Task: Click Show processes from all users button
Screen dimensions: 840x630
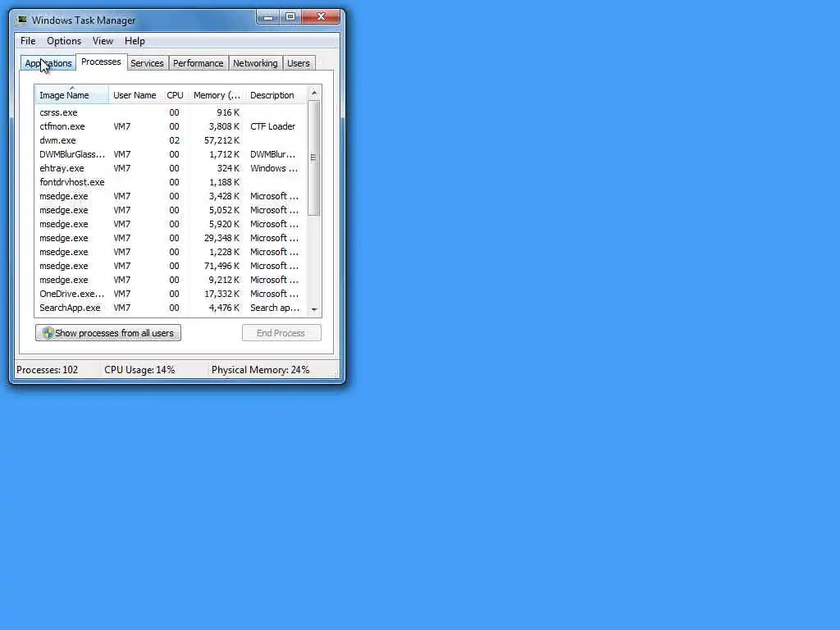Action: click(x=108, y=333)
